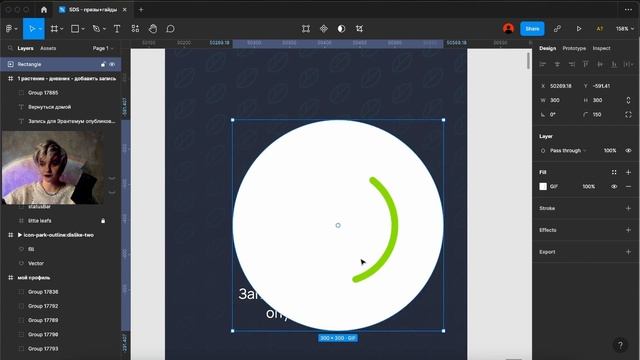Switch to the Inspect tab
640x360 pixels.
(601, 48)
